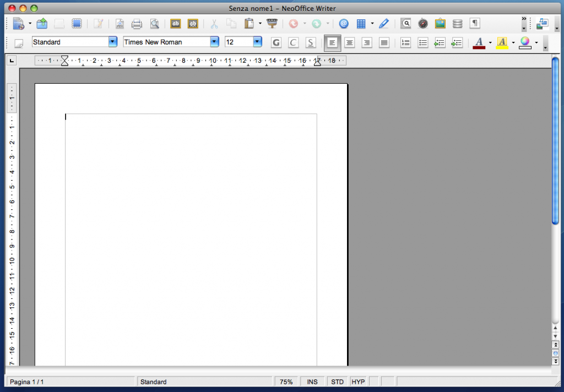Export directly as PDF

click(x=120, y=24)
